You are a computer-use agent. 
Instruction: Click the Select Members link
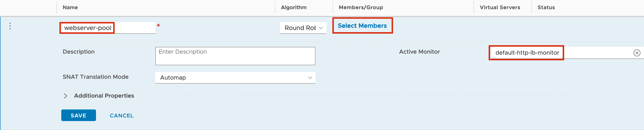362,26
